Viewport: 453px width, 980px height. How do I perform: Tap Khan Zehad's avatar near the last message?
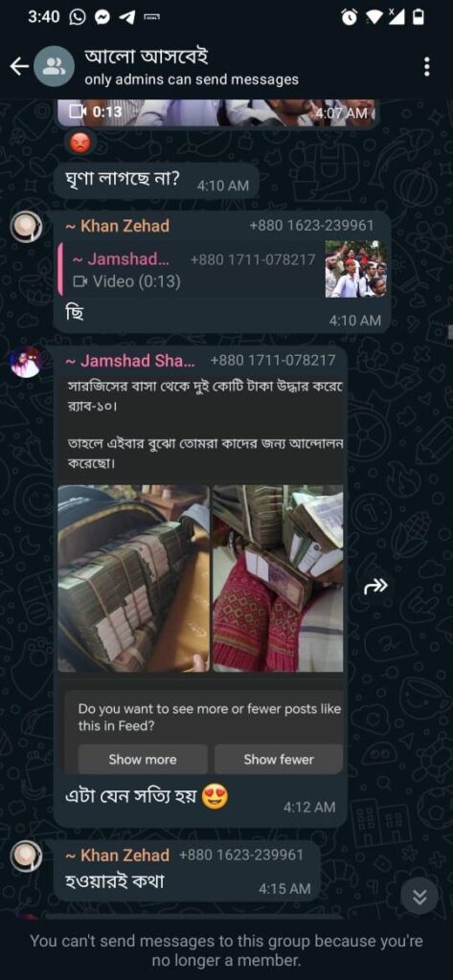[x=26, y=857]
